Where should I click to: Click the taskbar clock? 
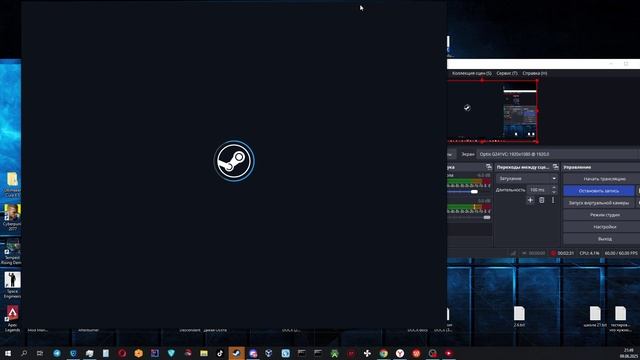(627, 353)
